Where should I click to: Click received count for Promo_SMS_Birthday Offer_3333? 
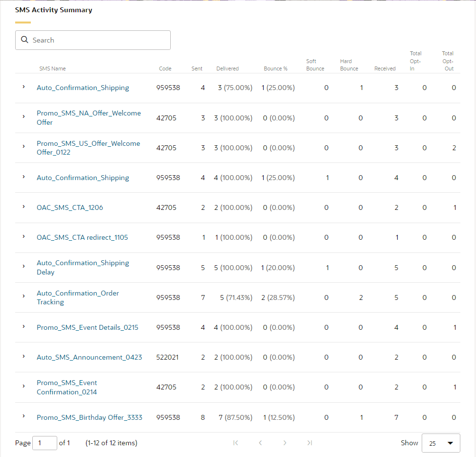[396, 417]
